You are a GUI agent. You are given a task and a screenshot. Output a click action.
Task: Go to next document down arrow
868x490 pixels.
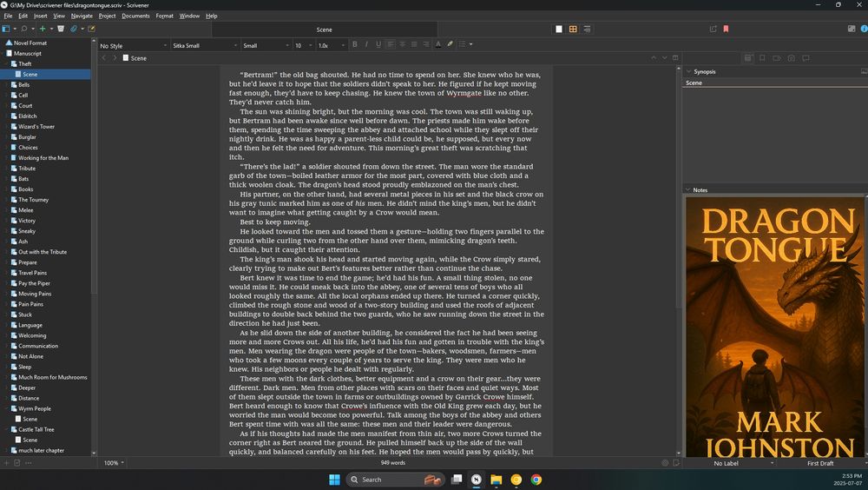point(664,57)
